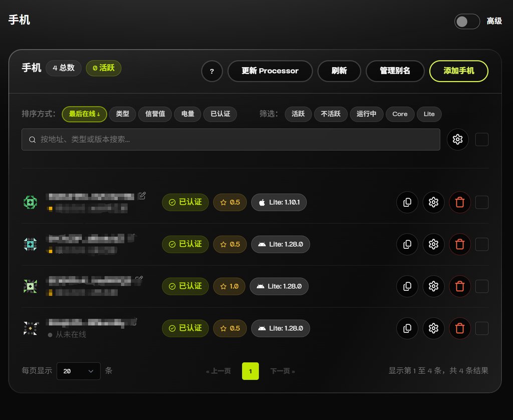Image resolution: width=513 pixels, height=420 pixels.
Task: Open 管理别名 alias management
Action: tap(395, 71)
